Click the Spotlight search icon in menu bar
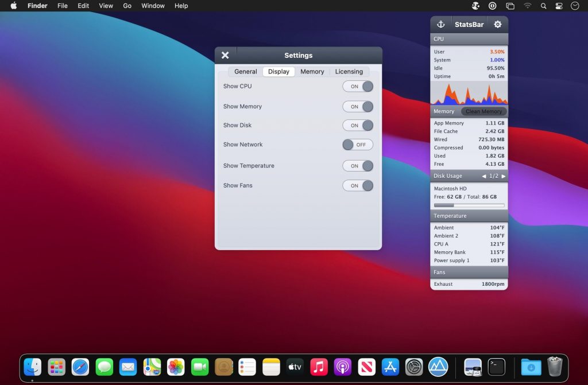This screenshot has height=385, width=588. click(x=543, y=6)
